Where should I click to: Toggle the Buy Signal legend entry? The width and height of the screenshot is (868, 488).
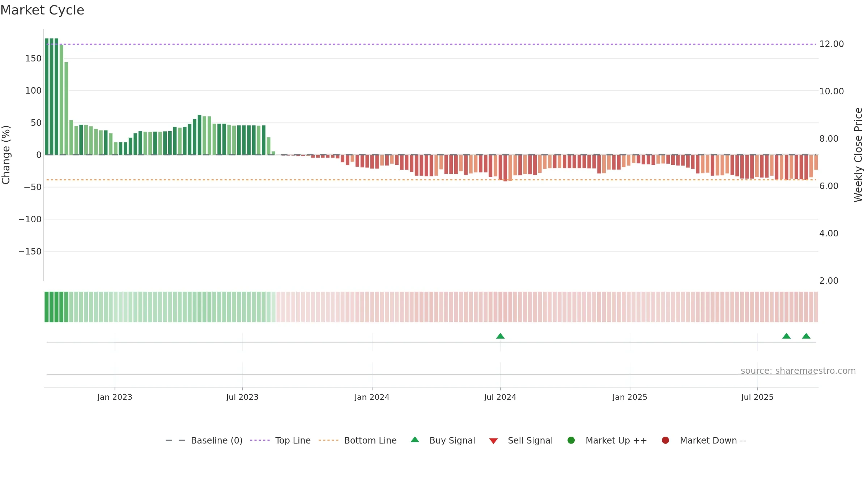(443, 440)
